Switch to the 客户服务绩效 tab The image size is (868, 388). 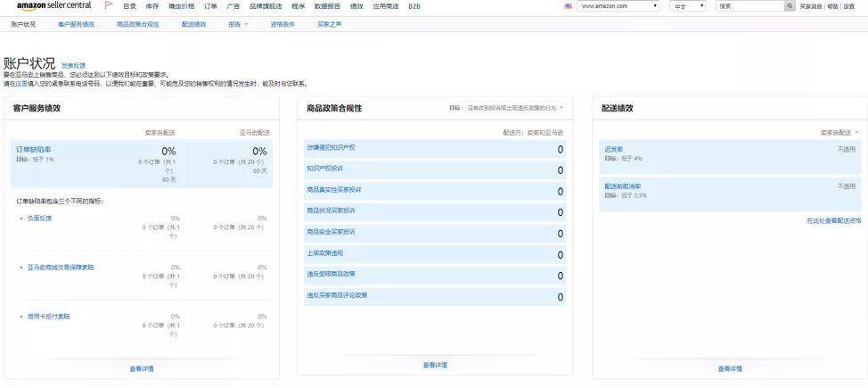pos(76,24)
